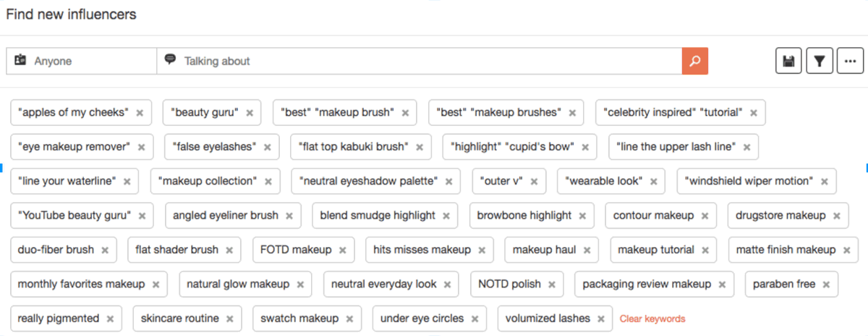Remove the paraben free keyword tag
The image size is (868, 336).
click(826, 285)
